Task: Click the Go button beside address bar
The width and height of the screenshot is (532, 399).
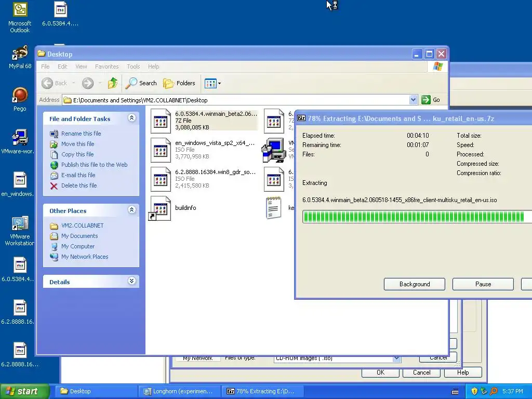Action: coord(431,100)
